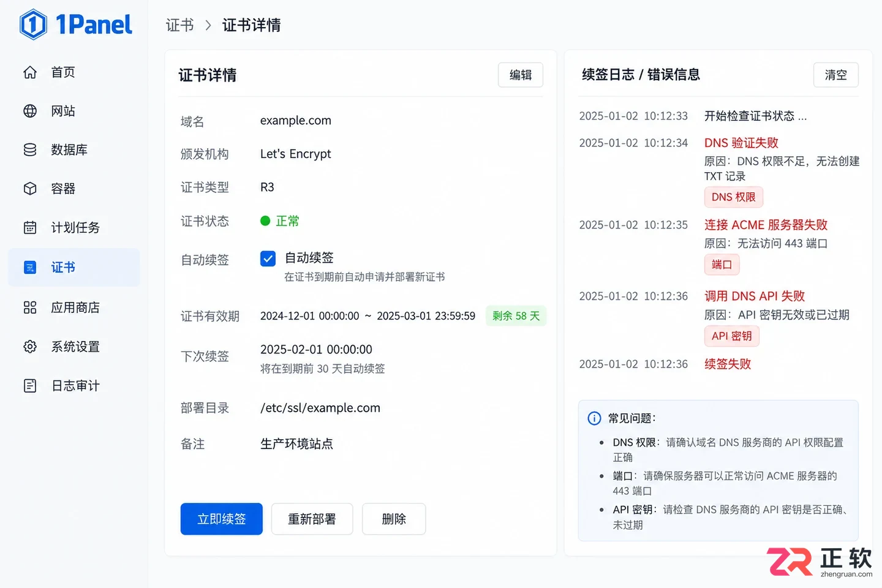Click the 1Panel logo icon
The image size is (882, 588).
[33, 24]
